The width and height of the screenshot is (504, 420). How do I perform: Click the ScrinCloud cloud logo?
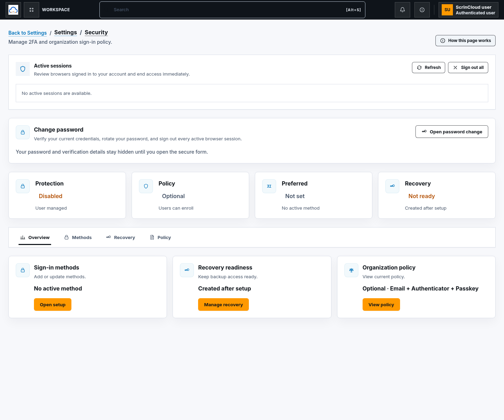[13, 10]
